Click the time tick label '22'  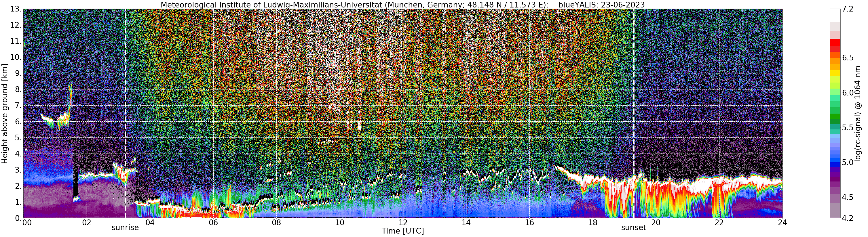pyautogui.click(x=719, y=223)
